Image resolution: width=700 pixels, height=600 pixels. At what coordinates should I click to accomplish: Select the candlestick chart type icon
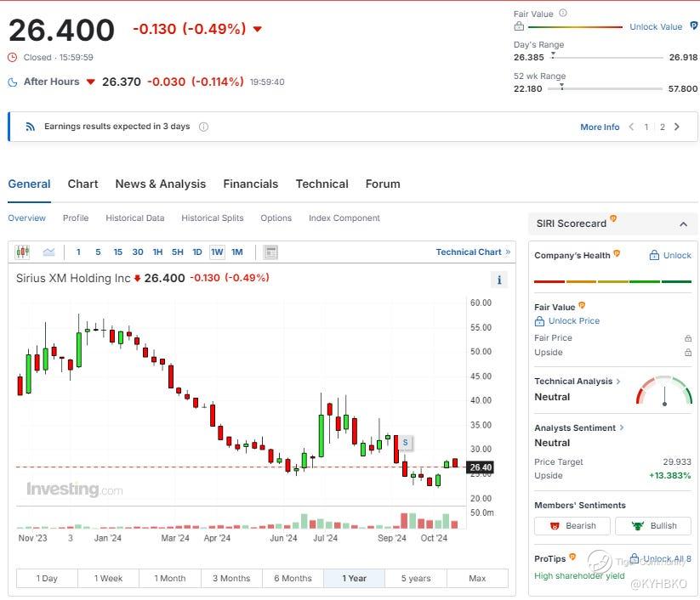[x=22, y=252]
